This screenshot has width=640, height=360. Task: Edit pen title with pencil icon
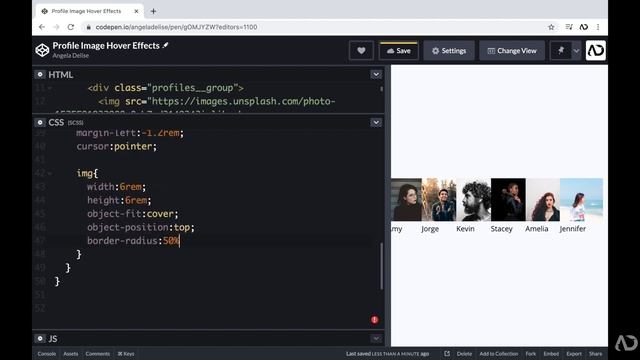(x=165, y=45)
